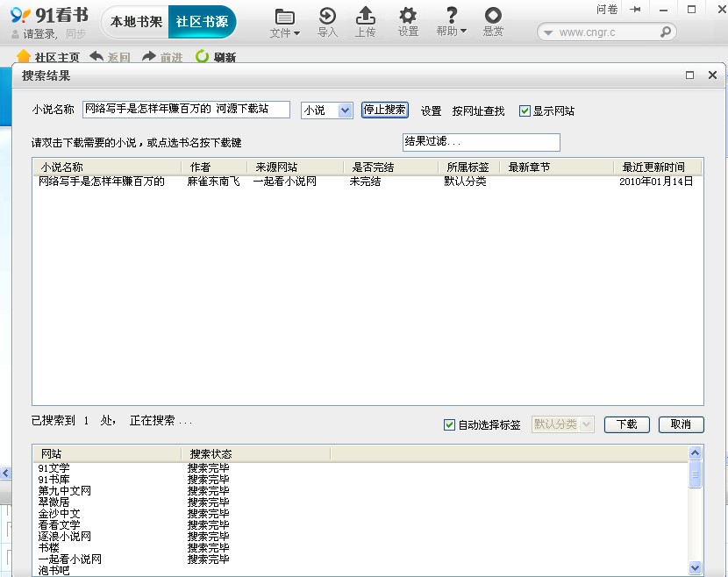Click the 下载 download button
Screen dimensions: 728x577
coord(626,424)
